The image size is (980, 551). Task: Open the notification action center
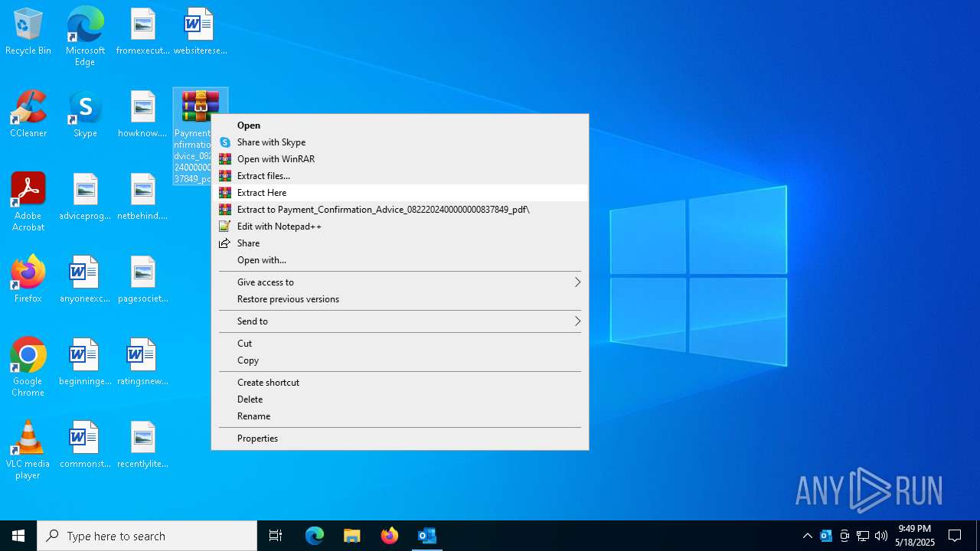click(x=955, y=536)
